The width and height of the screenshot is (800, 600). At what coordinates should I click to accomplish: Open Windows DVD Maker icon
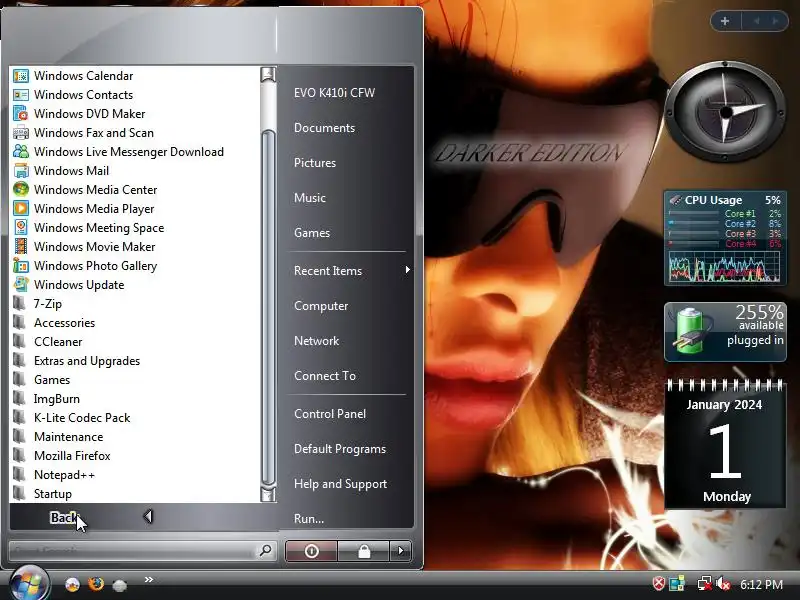21,114
